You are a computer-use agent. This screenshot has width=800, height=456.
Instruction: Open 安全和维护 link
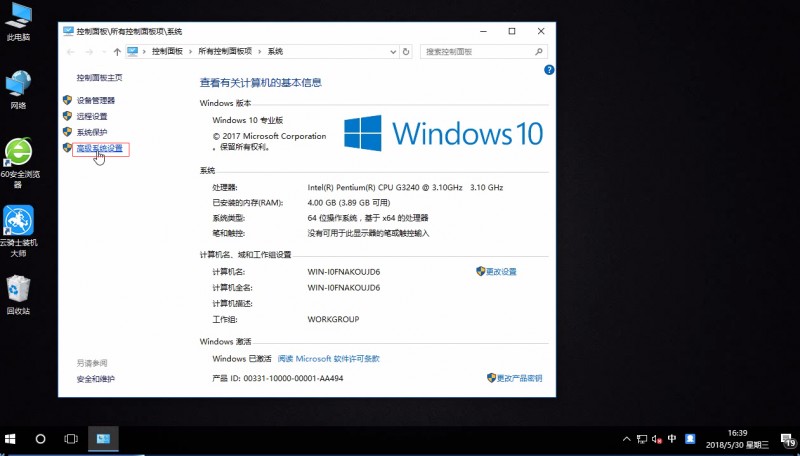click(x=95, y=379)
